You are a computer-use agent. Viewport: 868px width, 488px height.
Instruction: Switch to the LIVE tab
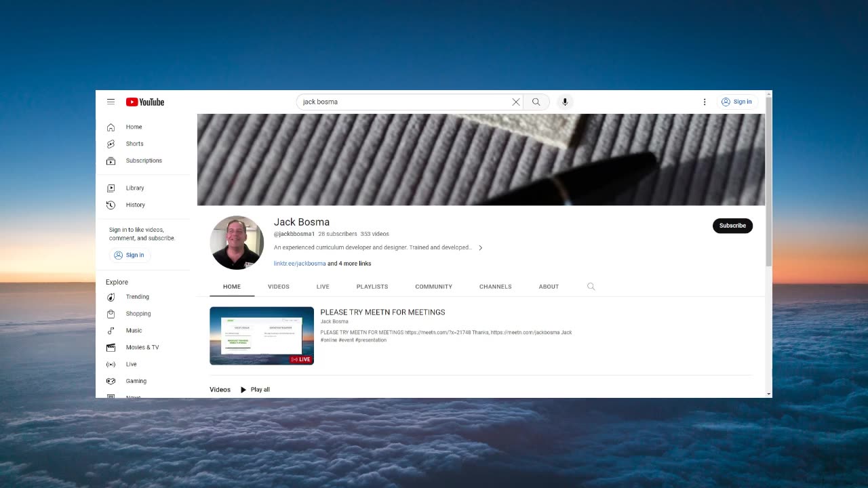pyautogui.click(x=323, y=287)
